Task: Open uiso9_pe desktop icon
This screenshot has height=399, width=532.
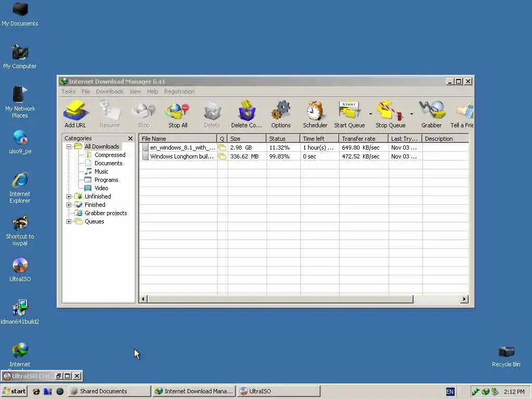Action: (20, 142)
